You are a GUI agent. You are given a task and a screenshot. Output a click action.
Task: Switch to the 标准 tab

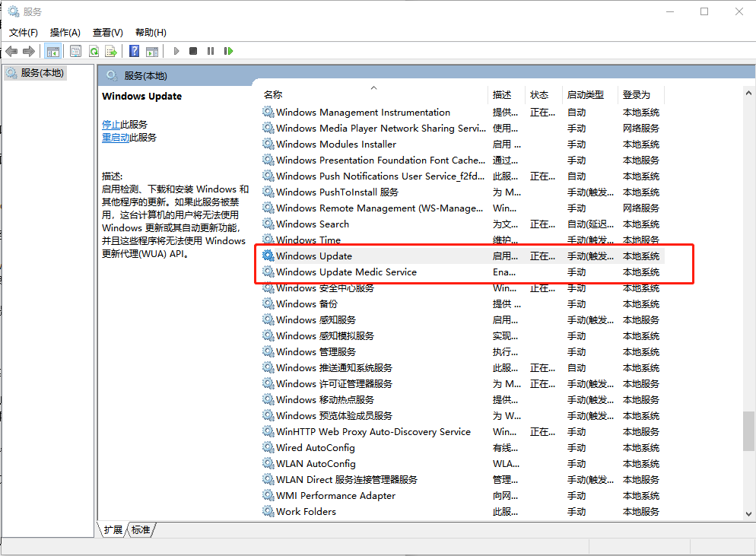(x=139, y=530)
